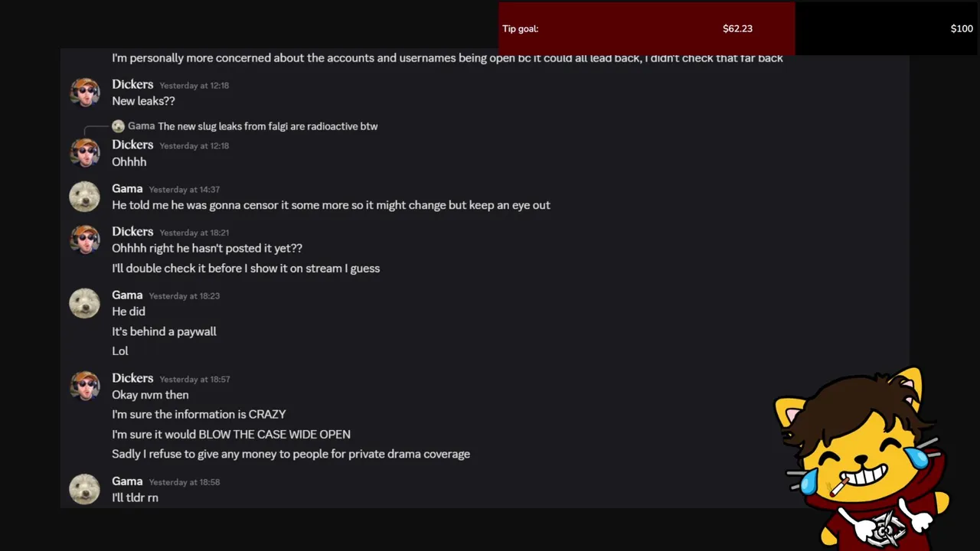This screenshot has width=980, height=551.
Task: Click the Dickers username above "New leaks??"
Action: tap(132, 84)
